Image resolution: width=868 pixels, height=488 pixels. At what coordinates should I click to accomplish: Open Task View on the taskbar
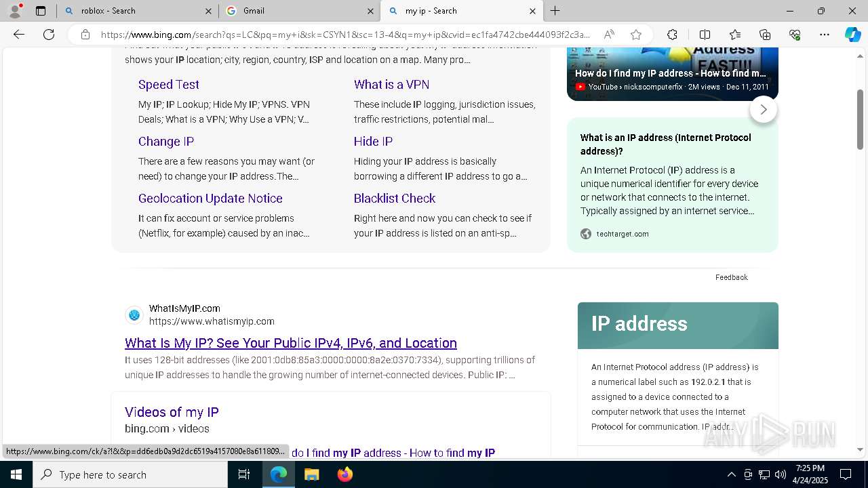tap(244, 474)
